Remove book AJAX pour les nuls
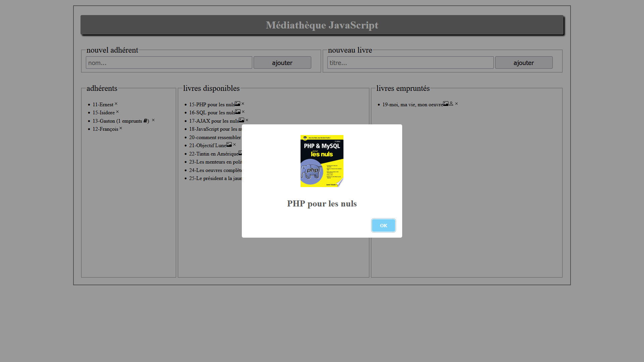 coord(247,120)
